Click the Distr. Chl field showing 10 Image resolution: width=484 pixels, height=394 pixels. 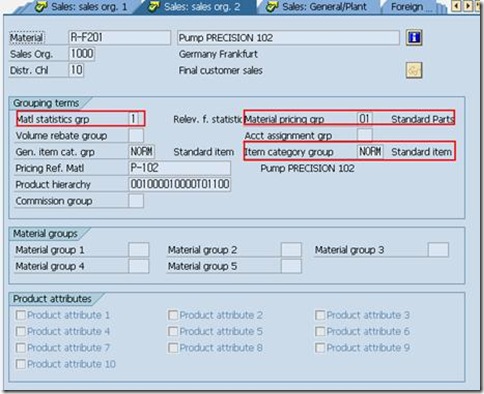pos(76,70)
